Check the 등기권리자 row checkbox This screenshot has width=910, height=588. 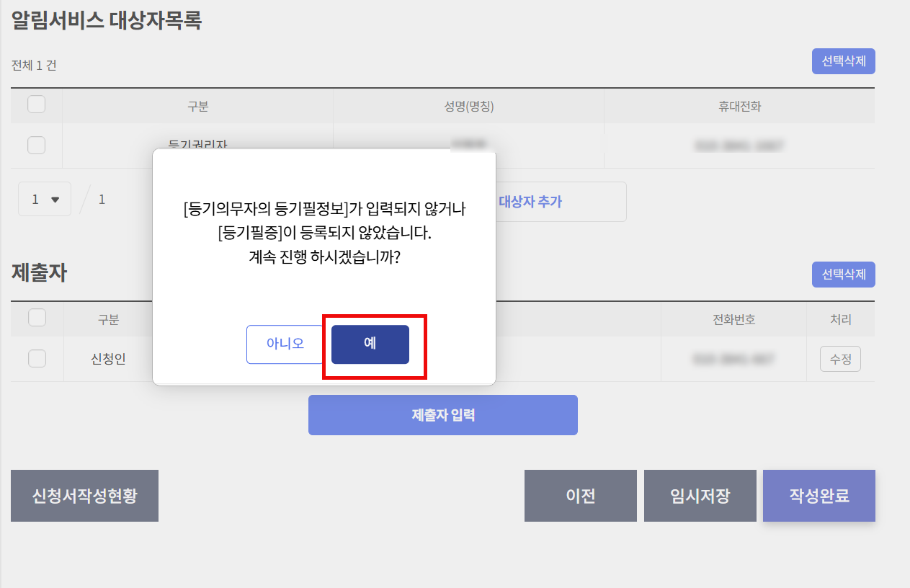tap(36, 145)
